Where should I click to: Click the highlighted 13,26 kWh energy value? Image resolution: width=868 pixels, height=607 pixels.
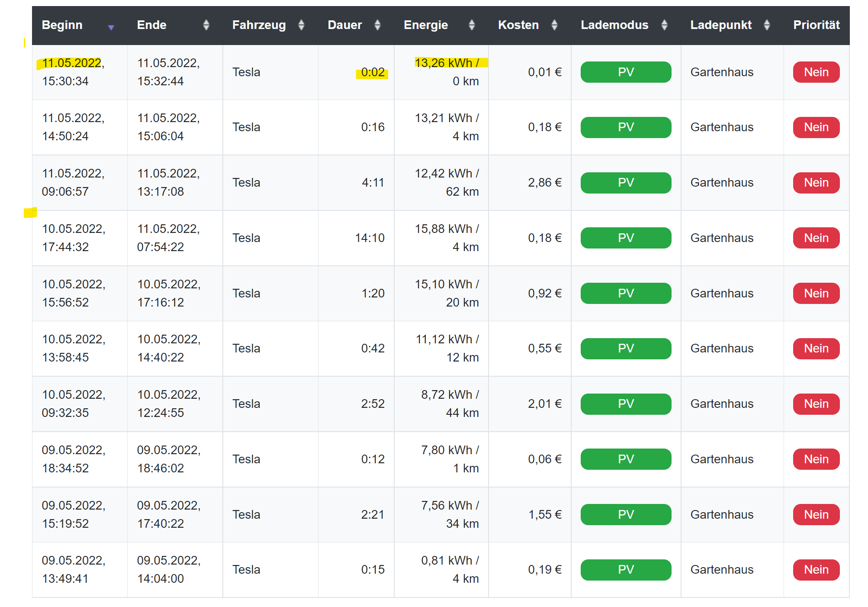447,63
